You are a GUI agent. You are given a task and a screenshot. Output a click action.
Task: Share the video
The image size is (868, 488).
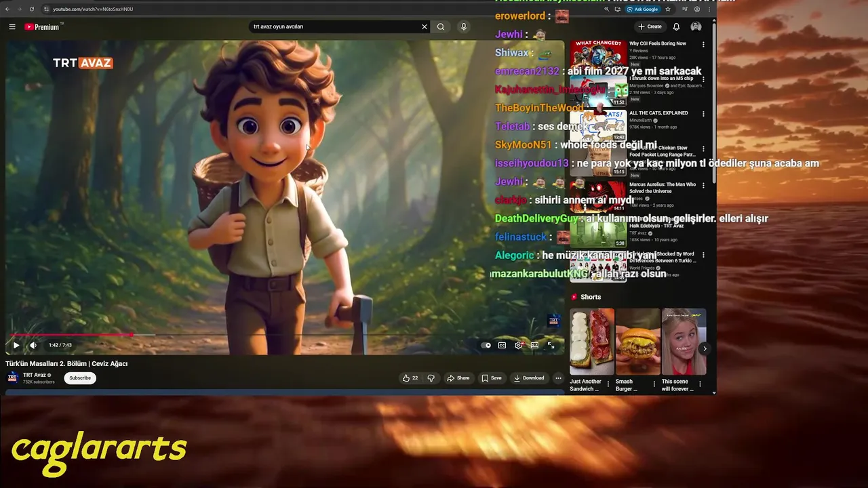pos(458,378)
